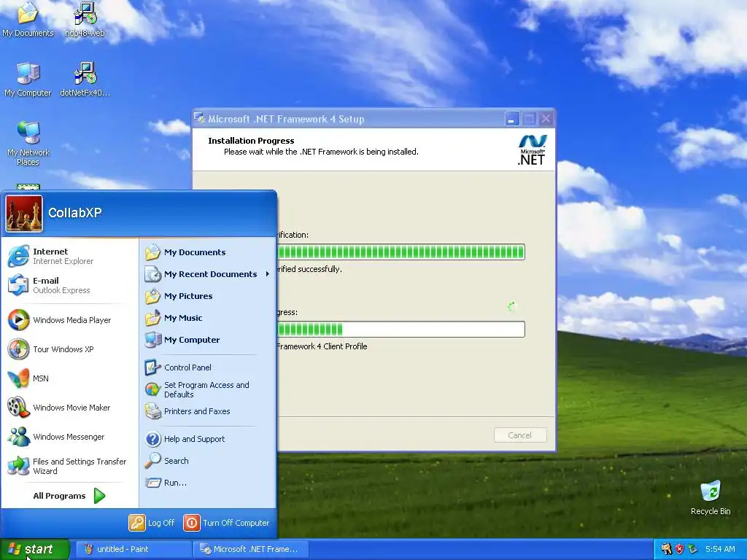Expand My Recent Documents submenu arrow
Viewport: 747px width, 560px height.
click(267, 274)
